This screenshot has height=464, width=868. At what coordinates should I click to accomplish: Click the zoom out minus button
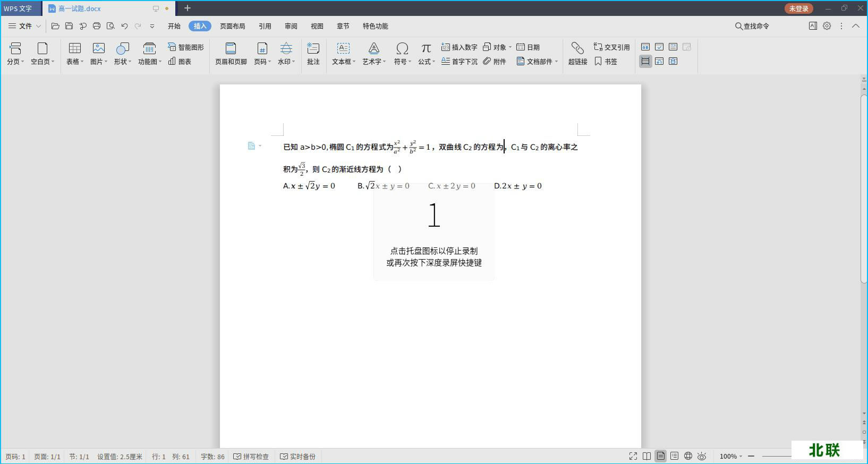coord(751,456)
